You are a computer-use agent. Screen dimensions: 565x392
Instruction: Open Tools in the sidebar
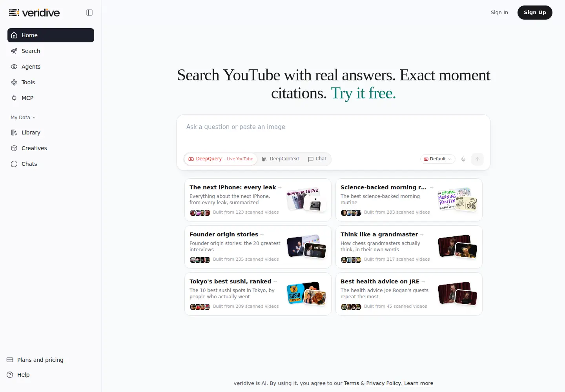51,82
